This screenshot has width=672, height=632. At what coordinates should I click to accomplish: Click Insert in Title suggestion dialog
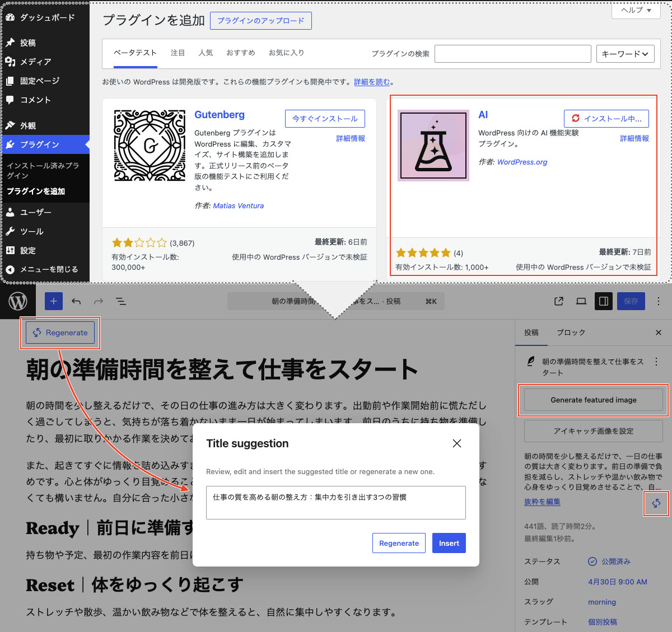tap(449, 543)
